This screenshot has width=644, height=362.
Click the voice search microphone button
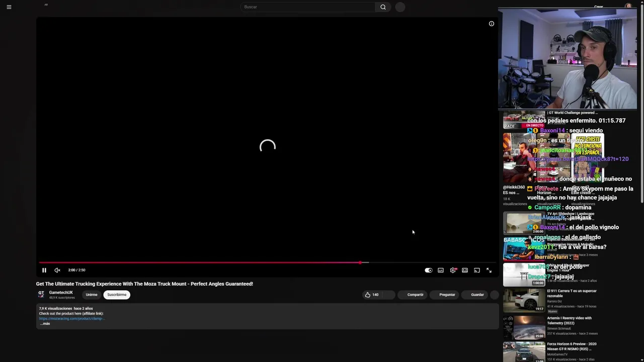(400, 7)
